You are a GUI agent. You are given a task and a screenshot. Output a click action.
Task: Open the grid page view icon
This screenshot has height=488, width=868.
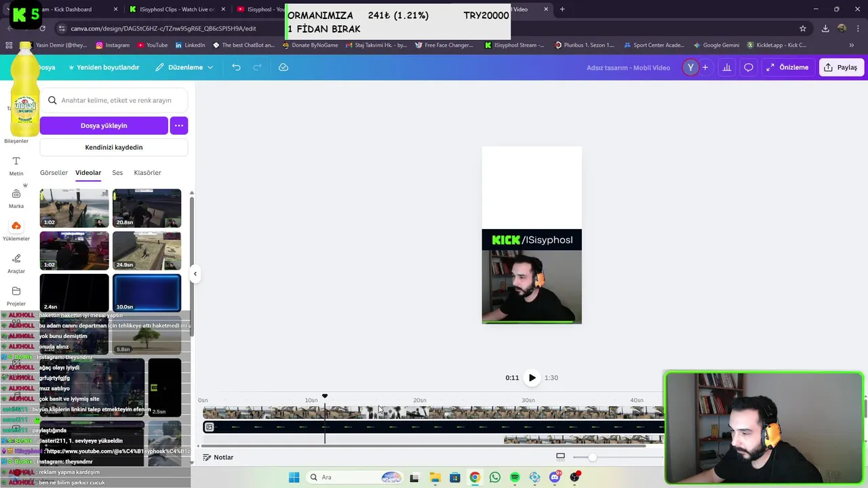(560, 457)
